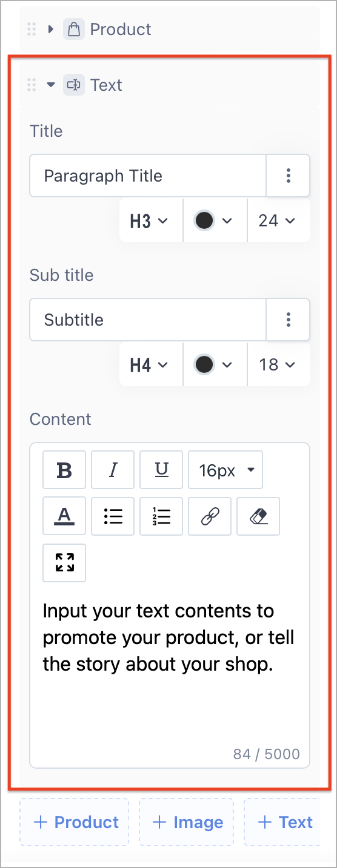This screenshot has height=868, width=337.
Task: Add a new Image block
Action: 187,822
